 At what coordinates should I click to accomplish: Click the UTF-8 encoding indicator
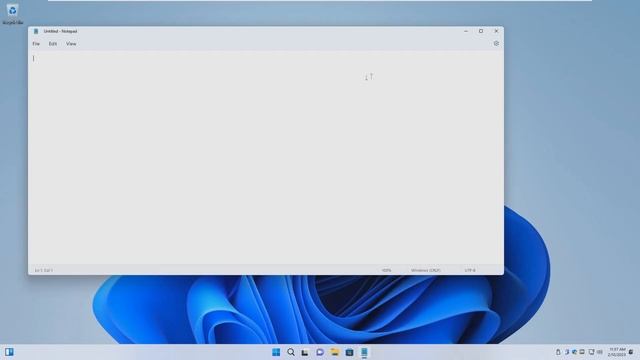(x=470, y=270)
